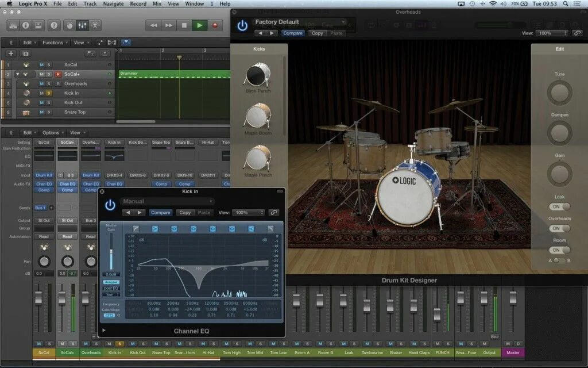Click the Rewind transport button

[x=154, y=25]
